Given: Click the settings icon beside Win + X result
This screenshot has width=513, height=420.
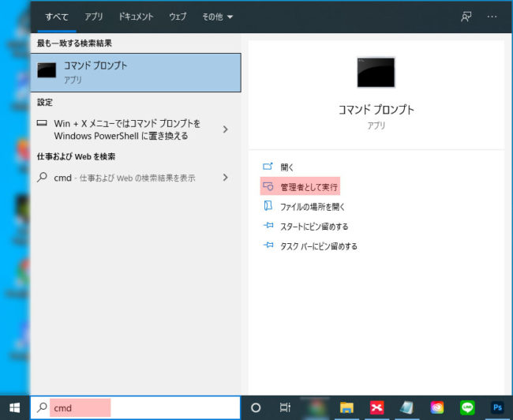Looking at the screenshot, I should pos(42,123).
